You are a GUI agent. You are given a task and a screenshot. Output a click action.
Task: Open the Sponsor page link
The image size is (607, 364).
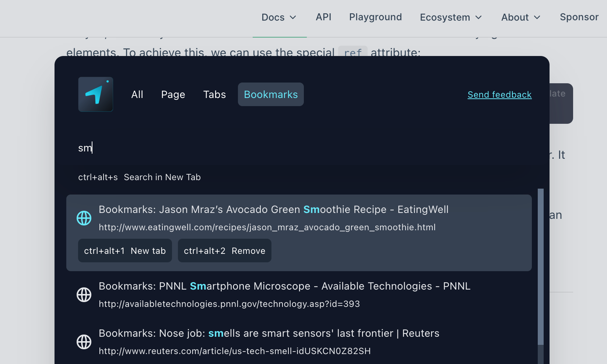click(579, 17)
